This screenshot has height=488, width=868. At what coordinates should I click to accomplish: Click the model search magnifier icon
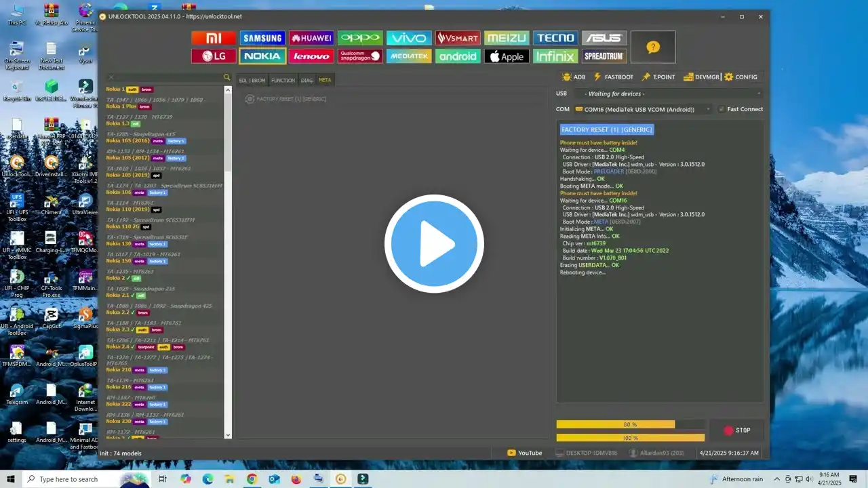point(227,77)
